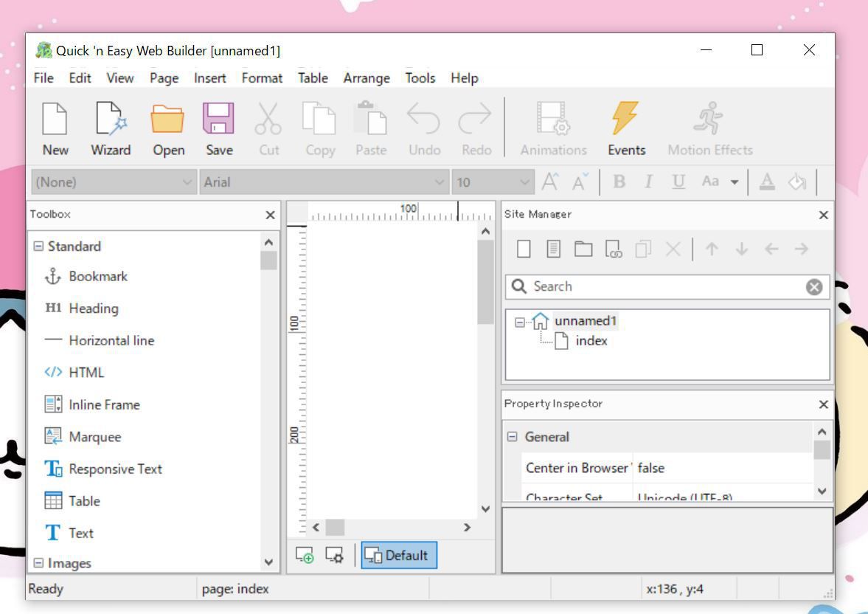Click Site Manager clone page icon
This screenshot has height=614, width=868.
643,249
